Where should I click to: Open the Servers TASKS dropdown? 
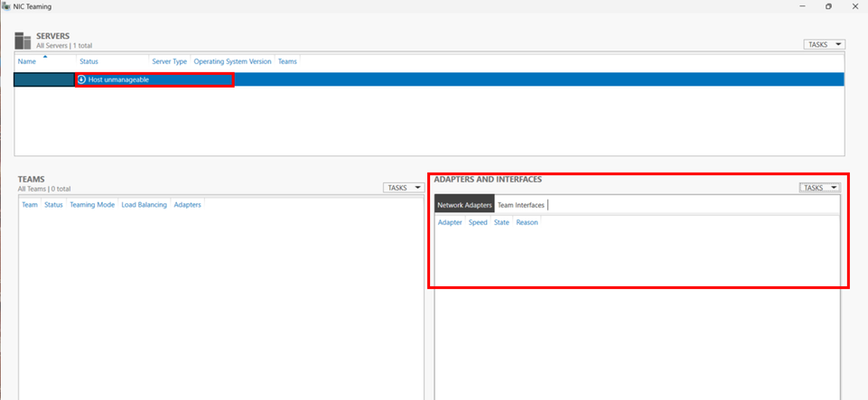tap(825, 45)
